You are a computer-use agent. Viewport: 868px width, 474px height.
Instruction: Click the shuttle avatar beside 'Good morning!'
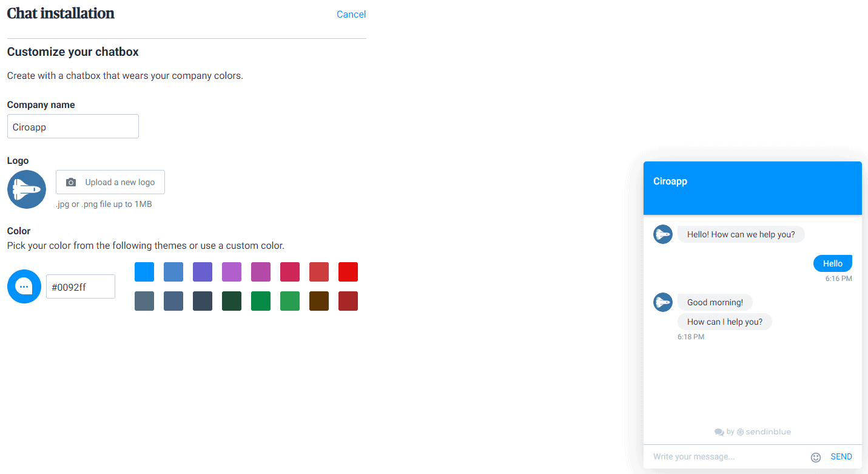point(663,302)
